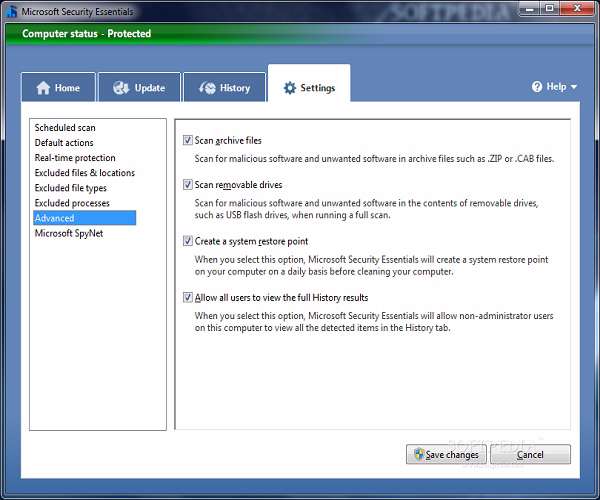This screenshot has width=600, height=500.
Task: Toggle the Scan removable drives checkbox
Action: 188,185
